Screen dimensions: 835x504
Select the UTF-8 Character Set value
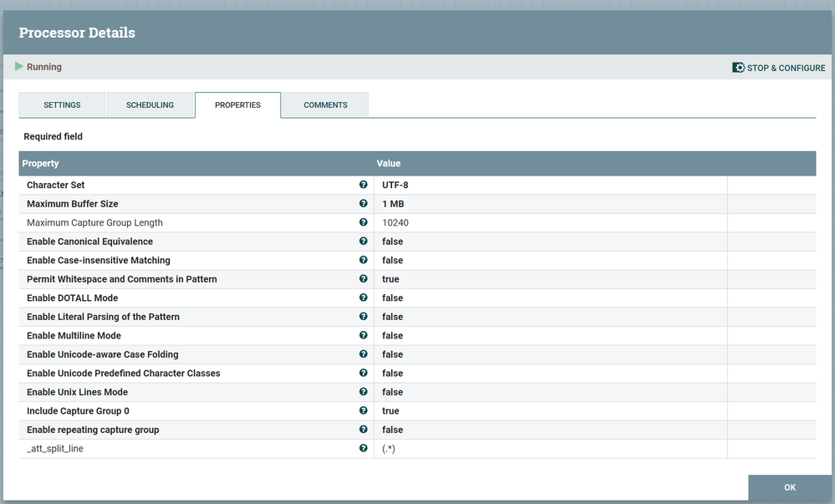pos(395,185)
